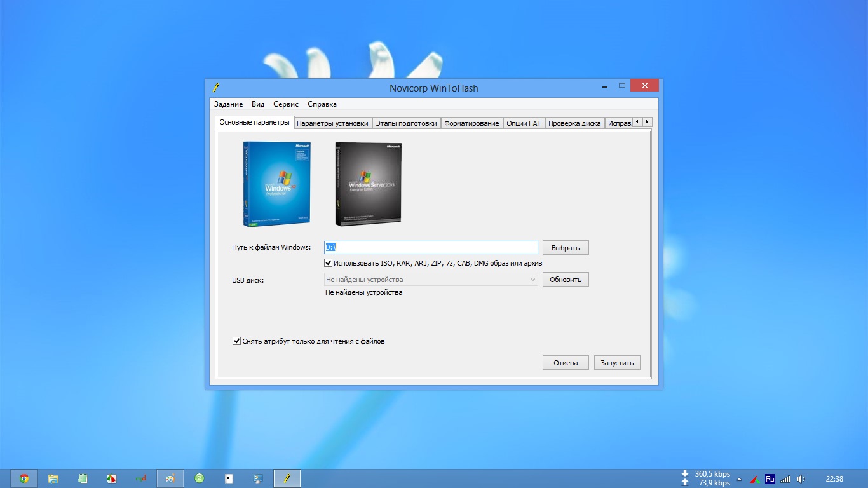Switch to the Этапы подготовки tab
This screenshot has height=488, width=868.
tap(406, 123)
